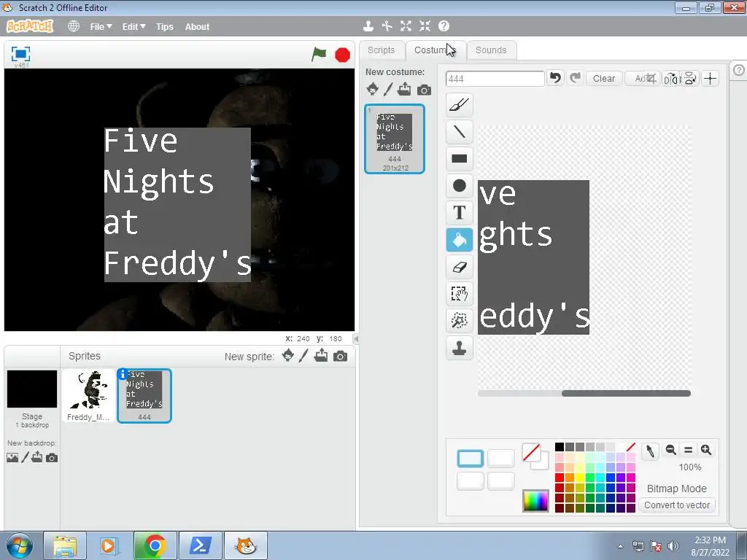Stop the project with red stop sign
This screenshot has height=560, width=747.
[x=342, y=55]
